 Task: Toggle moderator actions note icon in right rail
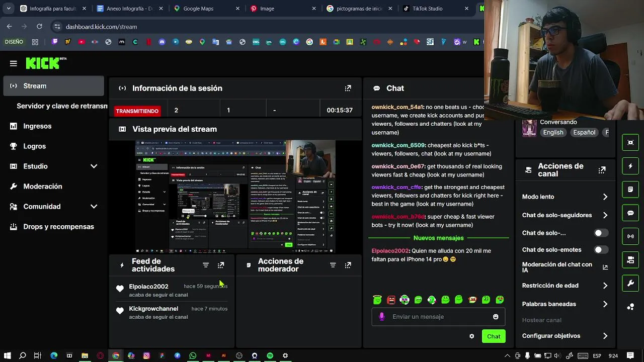tap(630, 190)
